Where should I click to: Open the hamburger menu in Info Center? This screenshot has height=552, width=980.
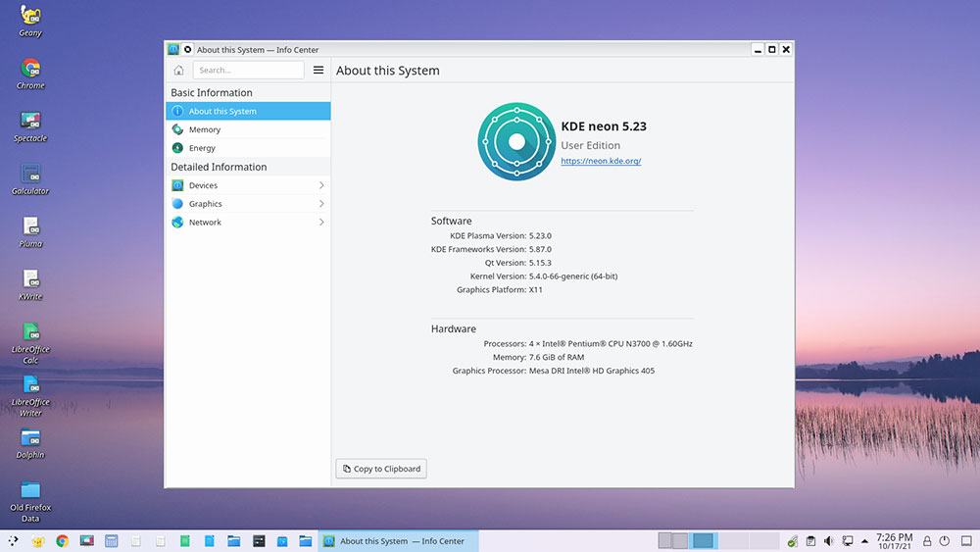pyautogui.click(x=318, y=70)
